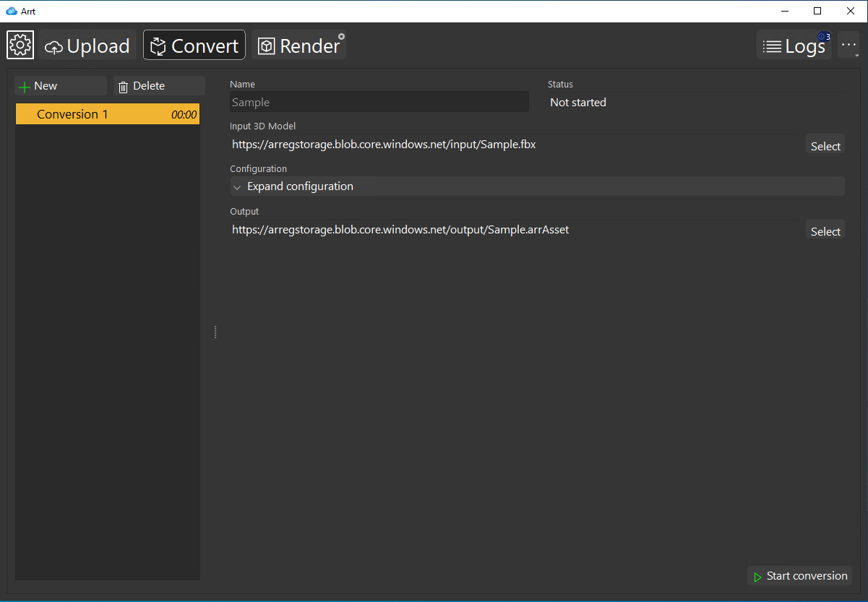This screenshot has width=868, height=602.
Task: Maximize the Arrt window
Action: pos(817,11)
